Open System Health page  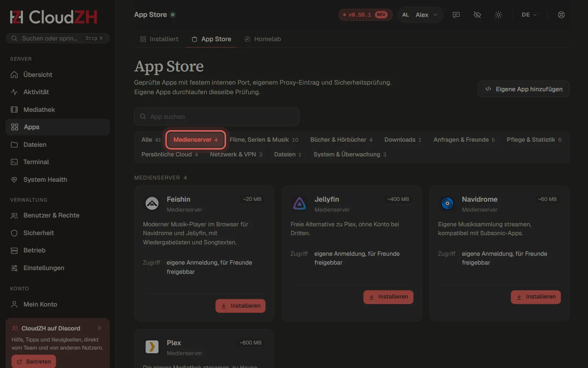tap(58, 180)
